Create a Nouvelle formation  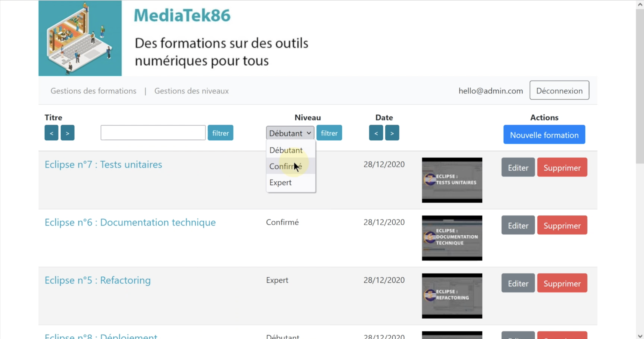coord(544,134)
